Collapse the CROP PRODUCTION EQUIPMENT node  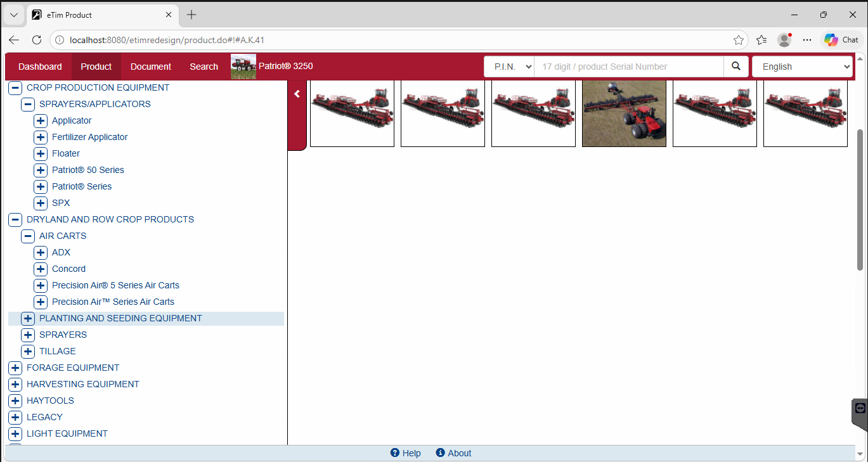point(15,87)
